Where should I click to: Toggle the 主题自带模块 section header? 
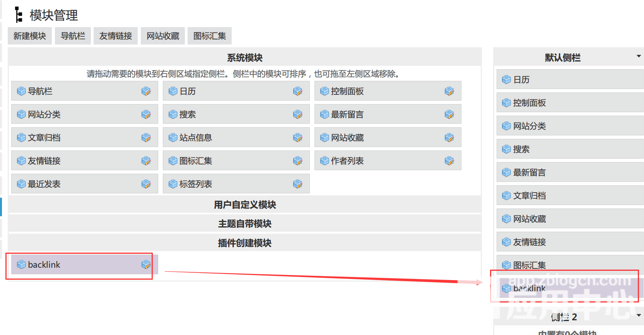click(x=244, y=224)
